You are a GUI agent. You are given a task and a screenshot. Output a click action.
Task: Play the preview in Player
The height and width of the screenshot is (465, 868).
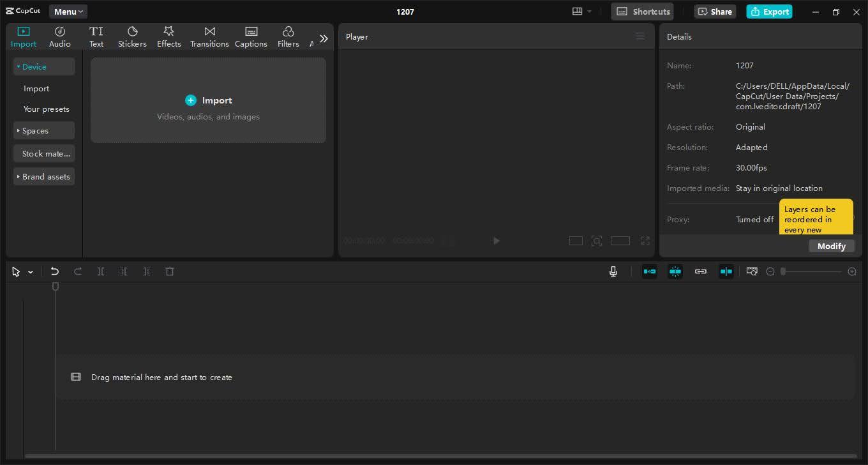pos(496,241)
